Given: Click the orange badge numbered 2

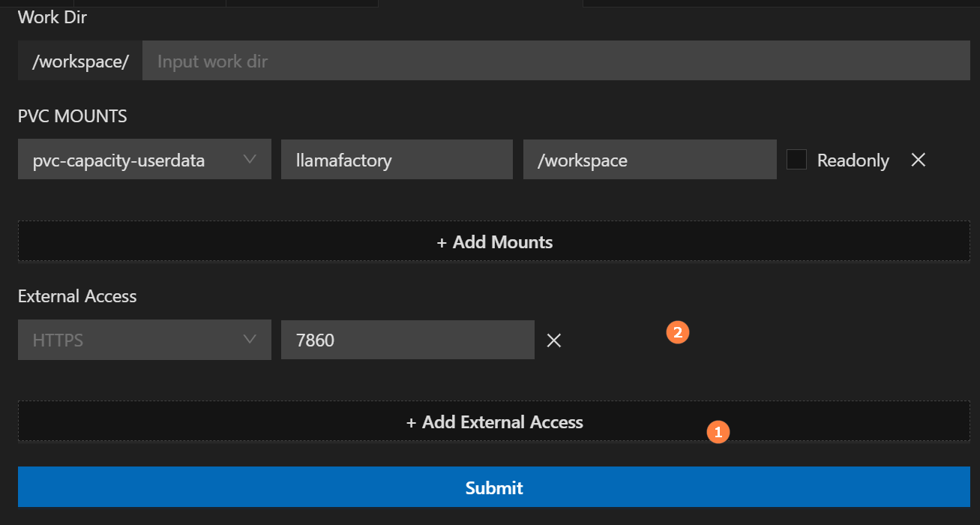Looking at the screenshot, I should pos(677,332).
